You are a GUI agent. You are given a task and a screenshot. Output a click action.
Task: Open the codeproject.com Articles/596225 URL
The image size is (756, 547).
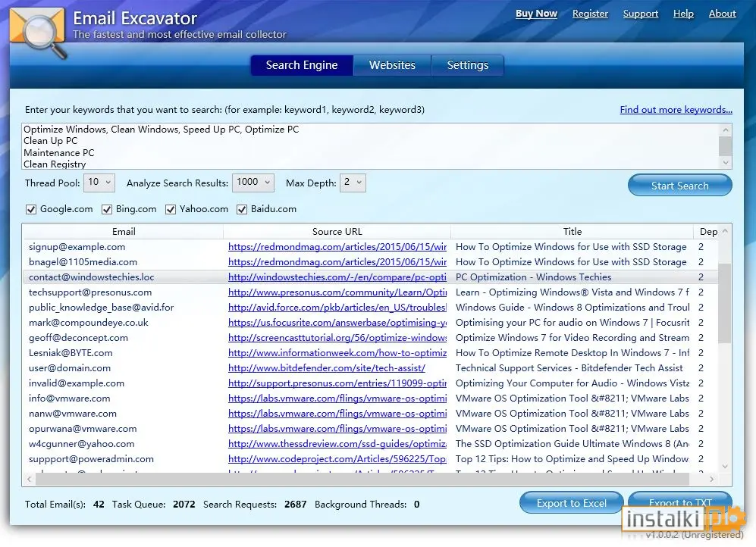pyautogui.click(x=337, y=459)
